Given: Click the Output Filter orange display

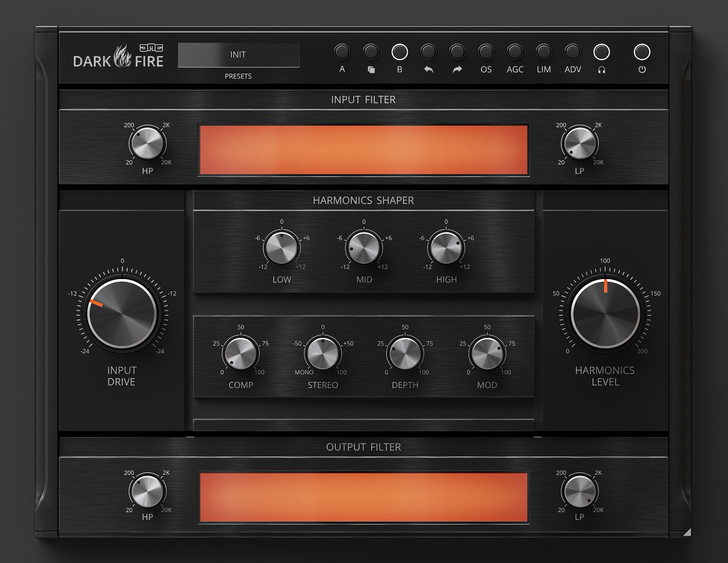Looking at the screenshot, I should 363,497.
